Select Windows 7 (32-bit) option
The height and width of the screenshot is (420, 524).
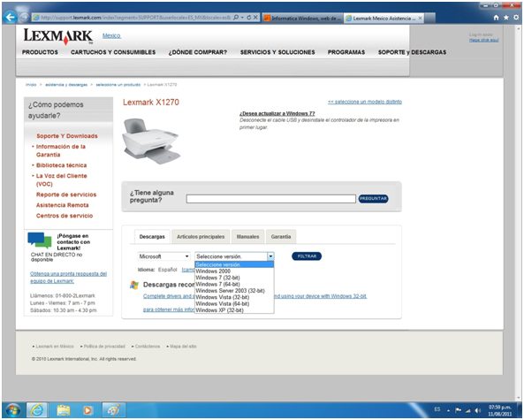[234, 278]
